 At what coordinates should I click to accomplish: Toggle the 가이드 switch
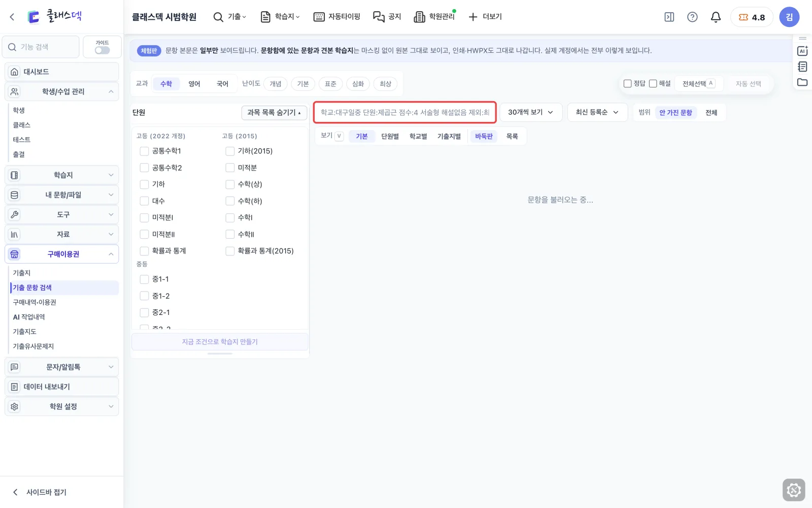coord(102,50)
